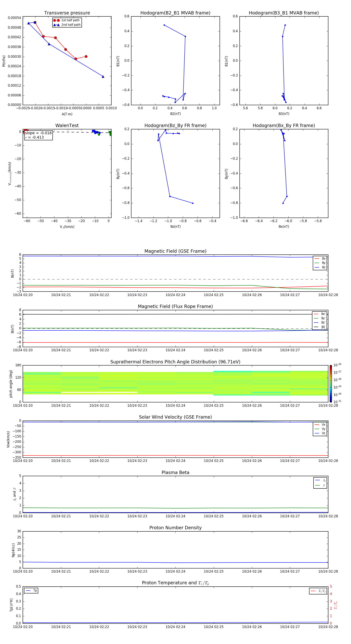Click the Np(#/cc) y-axis label

point(13,550)
